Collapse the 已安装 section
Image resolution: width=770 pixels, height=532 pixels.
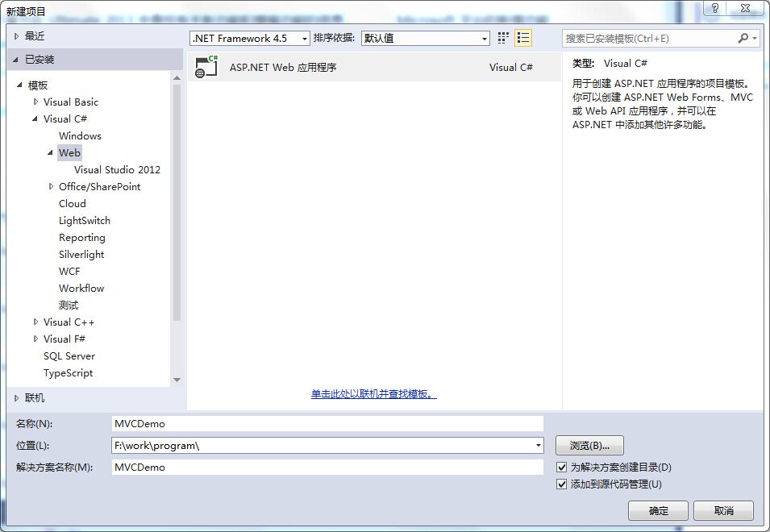[16, 60]
